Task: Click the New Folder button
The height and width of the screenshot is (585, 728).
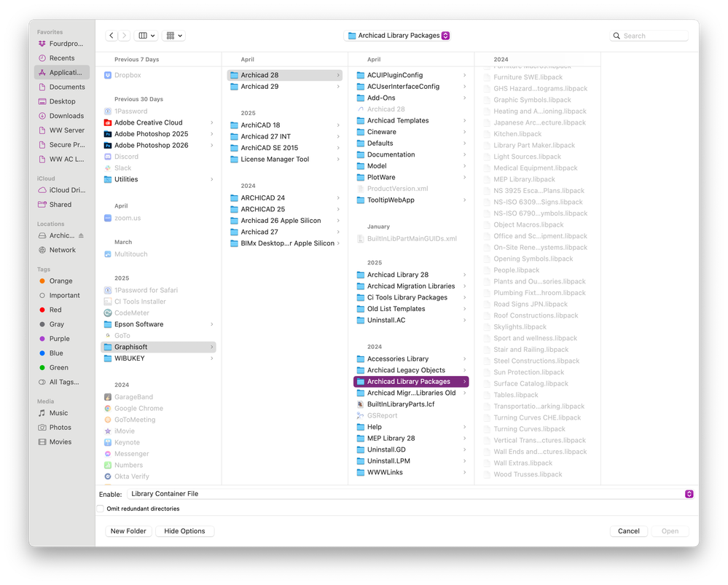Action: click(128, 531)
